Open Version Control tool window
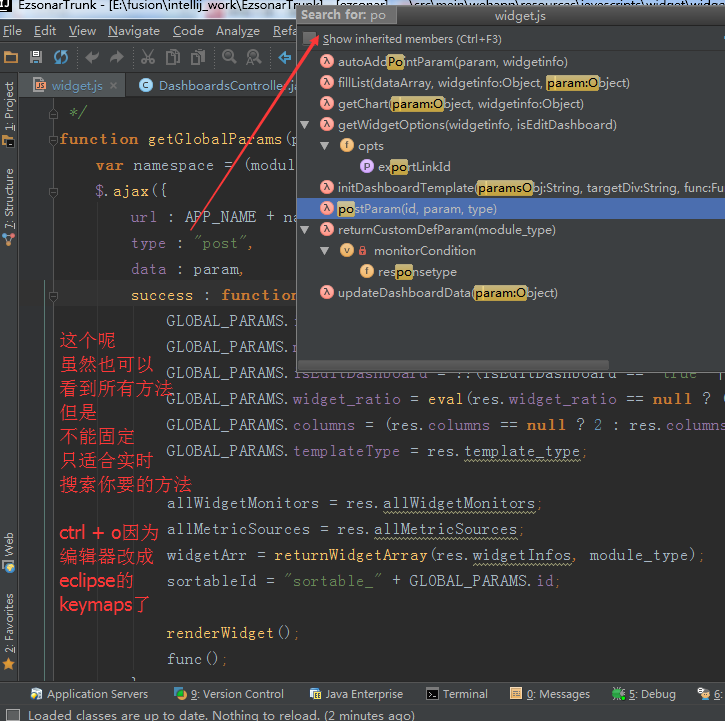 [x=229, y=694]
